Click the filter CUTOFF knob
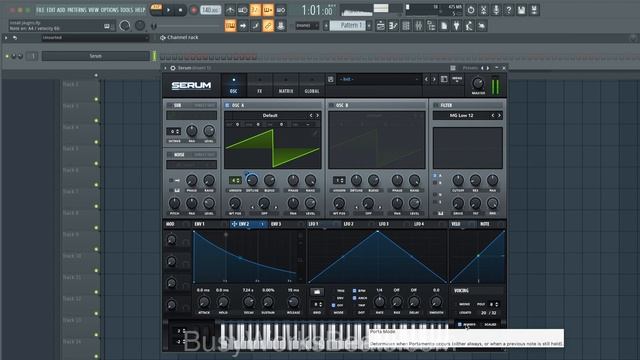Viewport: 640px width, 360px height. coord(458,180)
